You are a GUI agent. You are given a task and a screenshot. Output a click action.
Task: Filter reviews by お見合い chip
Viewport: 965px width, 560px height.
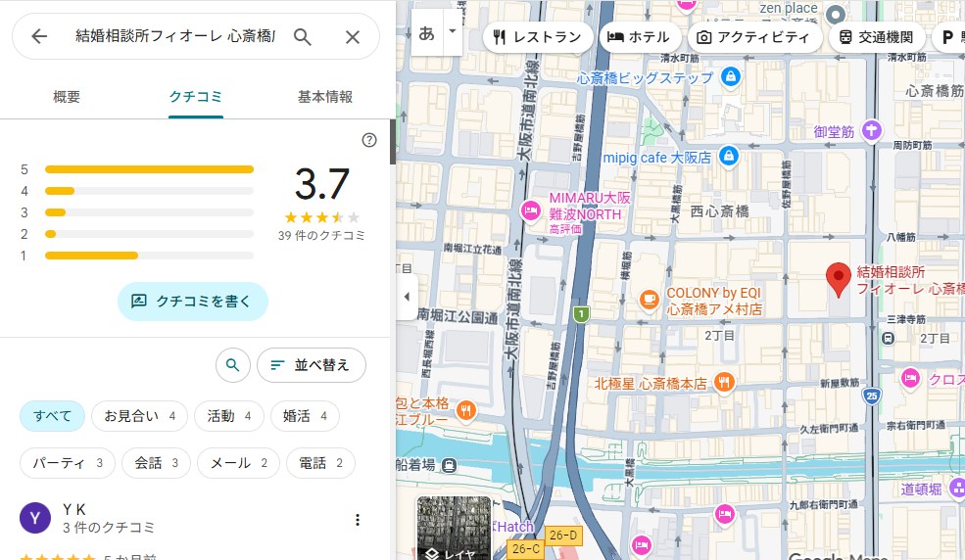pos(139,416)
